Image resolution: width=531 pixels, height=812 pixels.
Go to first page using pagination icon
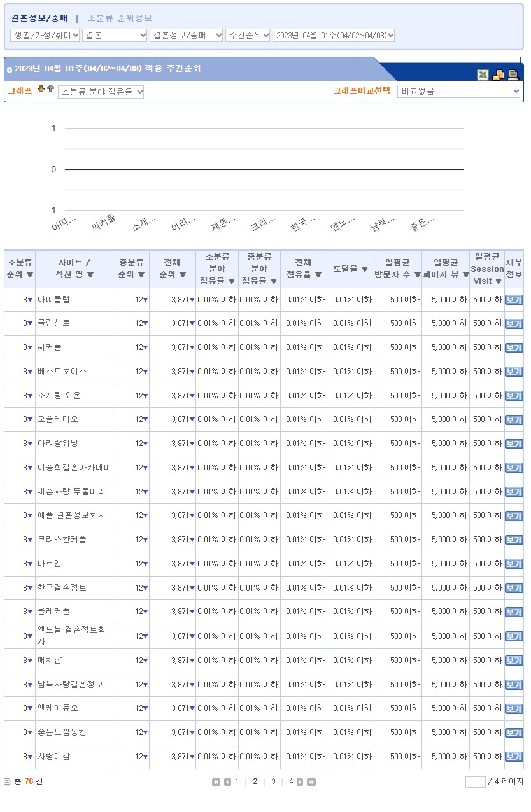(216, 782)
